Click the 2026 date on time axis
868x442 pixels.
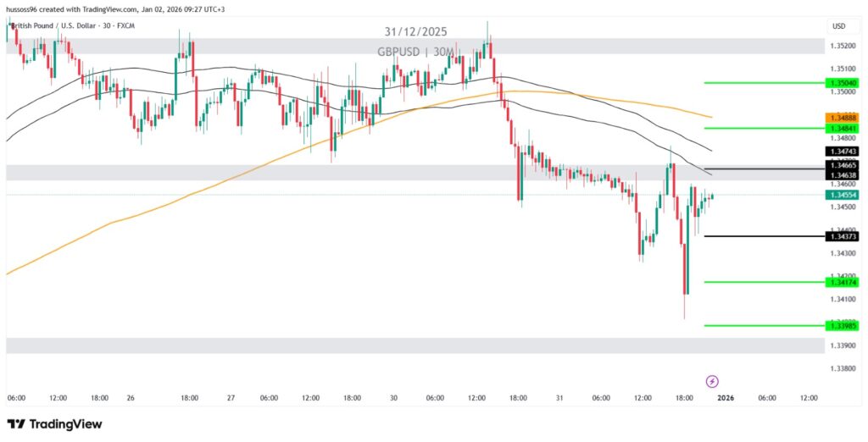pos(725,397)
